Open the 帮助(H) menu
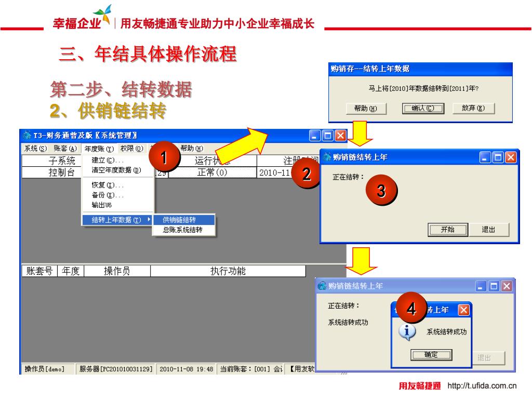532x399 pixels. (x=192, y=148)
